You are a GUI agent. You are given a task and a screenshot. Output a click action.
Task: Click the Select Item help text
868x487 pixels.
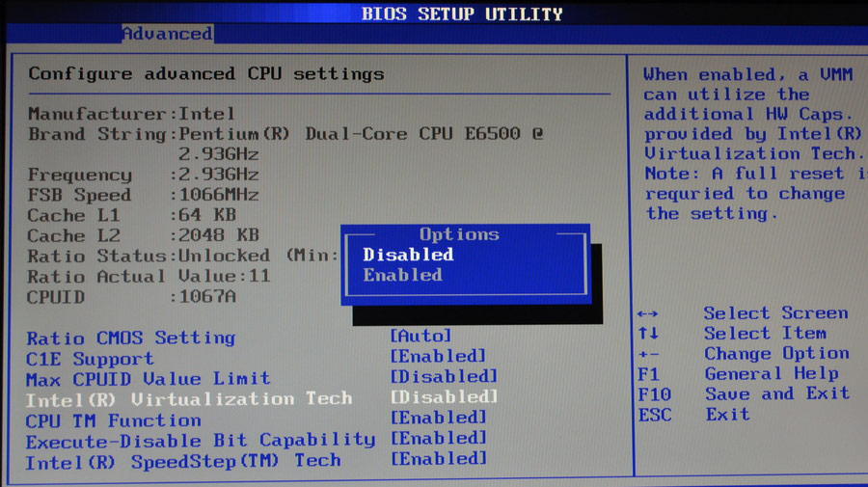tap(765, 333)
